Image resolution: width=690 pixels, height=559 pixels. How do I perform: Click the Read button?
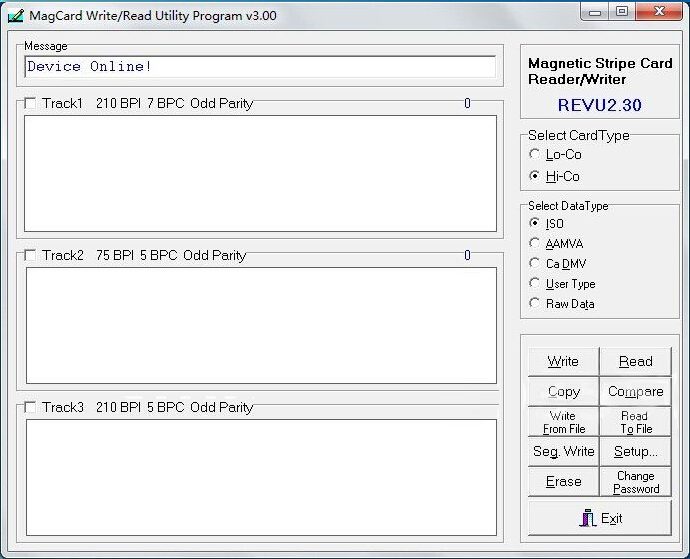[636, 361]
